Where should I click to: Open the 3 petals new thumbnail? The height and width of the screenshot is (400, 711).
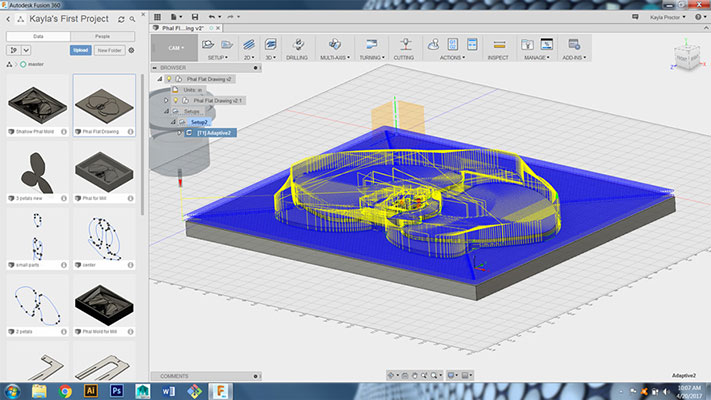click(38, 171)
